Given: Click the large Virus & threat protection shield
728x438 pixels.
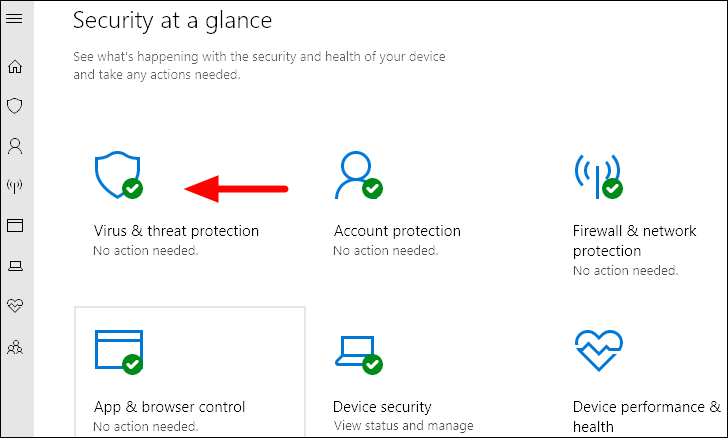Looking at the screenshot, I should [x=118, y=175].
